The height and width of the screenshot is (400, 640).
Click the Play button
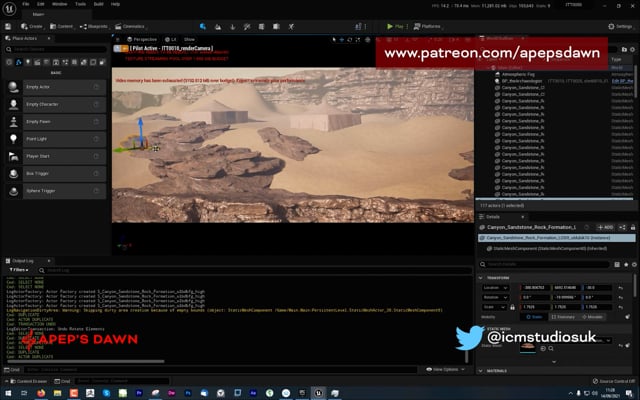click(395, 27)
